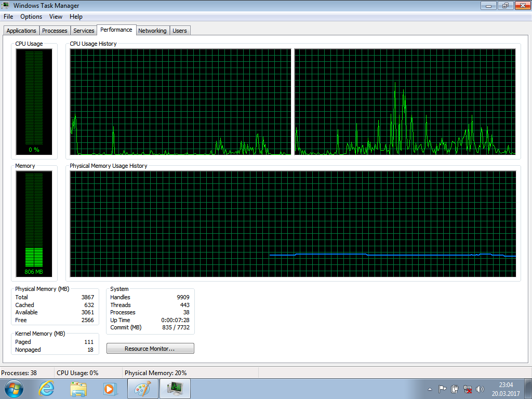Screen dimensions: 532x399
Task: Click the Resource Monitor button
Action: click(150, 349)
